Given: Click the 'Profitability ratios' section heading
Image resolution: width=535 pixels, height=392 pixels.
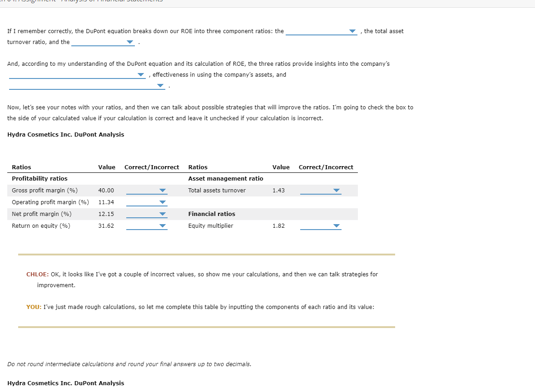Looking at the screenshot, I should coord(40,179).
